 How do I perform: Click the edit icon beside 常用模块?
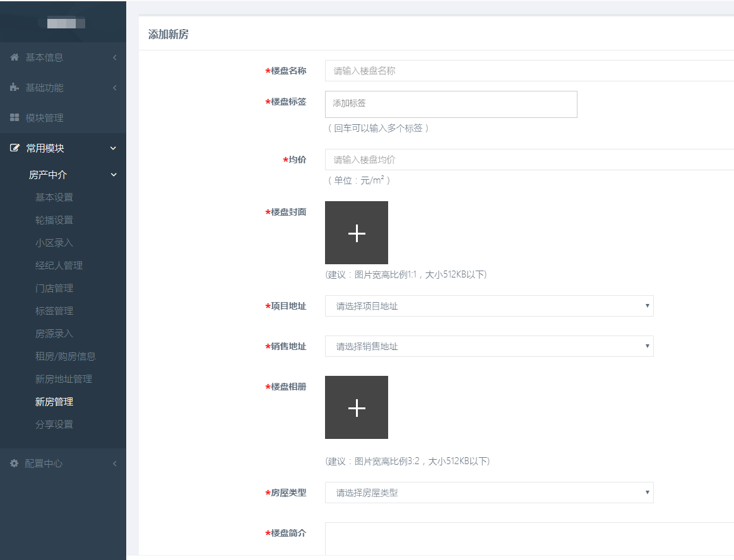(15, 148)
